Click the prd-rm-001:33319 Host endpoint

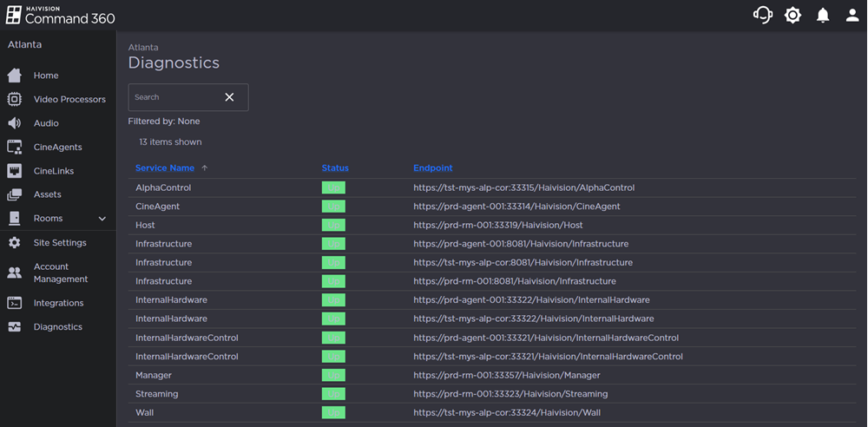(498, 225)
